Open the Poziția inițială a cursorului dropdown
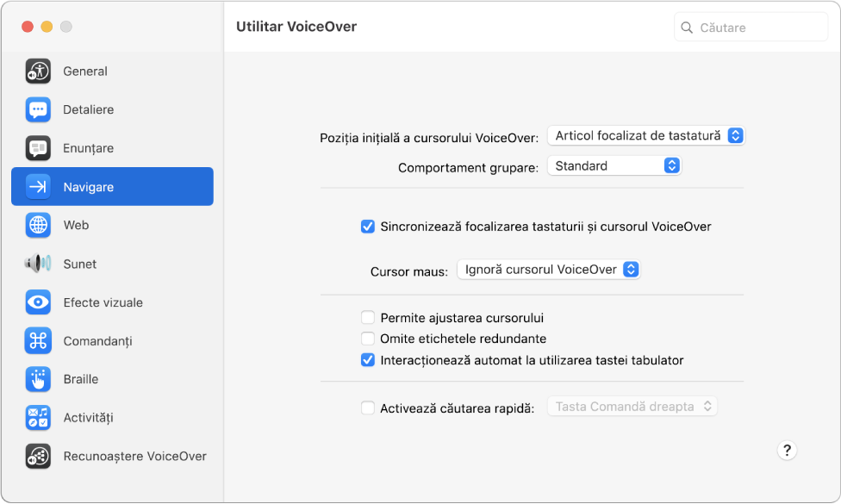This screenshot has width=841, height=504. (645, 135)
